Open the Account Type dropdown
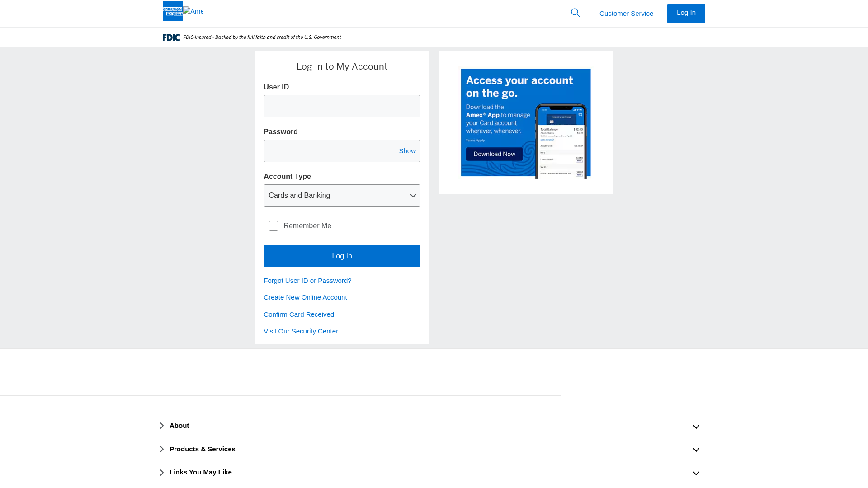 click(342, 196)
